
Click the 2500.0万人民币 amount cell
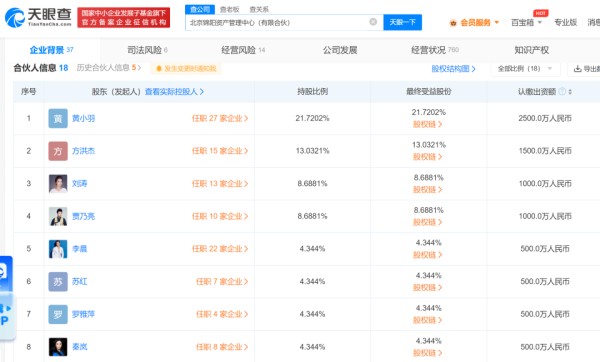(x=545, y=118)
